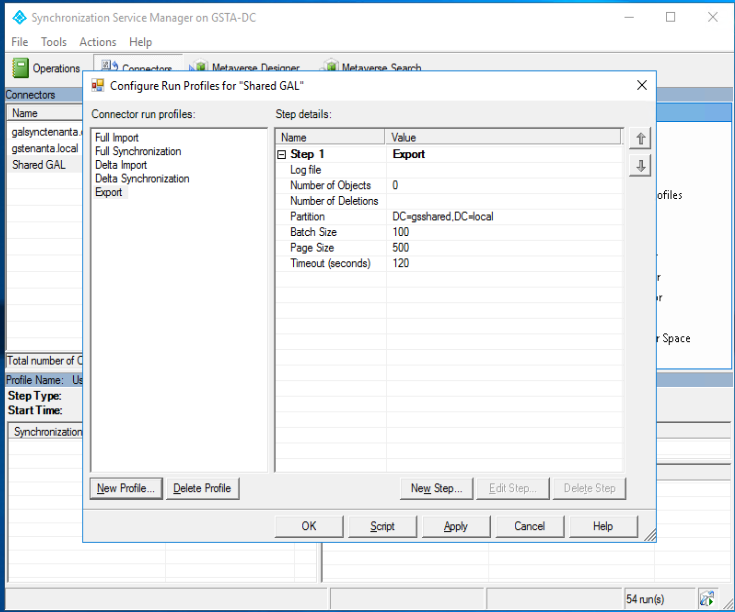This screenshot has width=735, height=612.
Task: Click the Delete Profile button
Action: coord(202,488)
